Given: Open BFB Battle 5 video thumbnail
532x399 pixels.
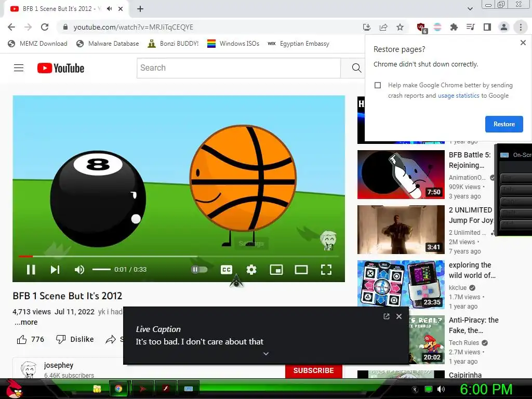Looking at the screenshot, I should pos(401,175).
